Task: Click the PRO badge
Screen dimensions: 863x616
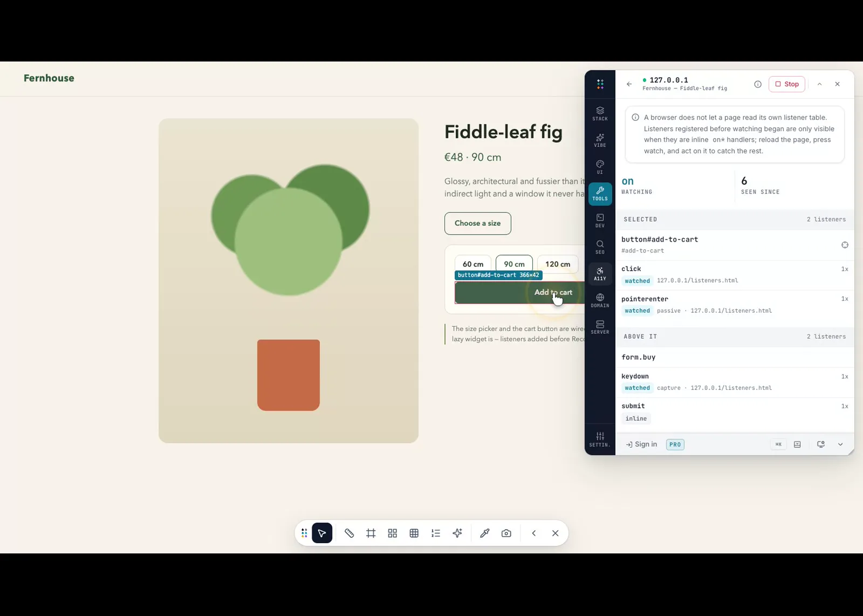Action: tap(675, 444)
